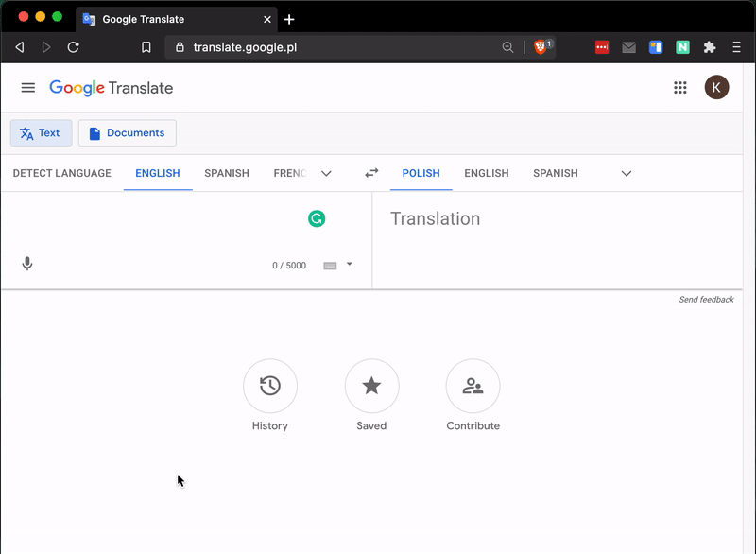Open the Google apps grid
The image size is (756, 554).
point(679,88)
